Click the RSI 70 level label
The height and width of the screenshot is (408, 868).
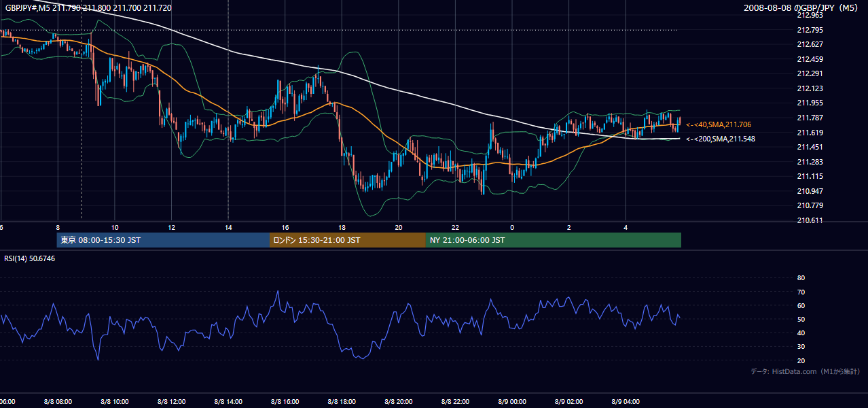(801, 292)
